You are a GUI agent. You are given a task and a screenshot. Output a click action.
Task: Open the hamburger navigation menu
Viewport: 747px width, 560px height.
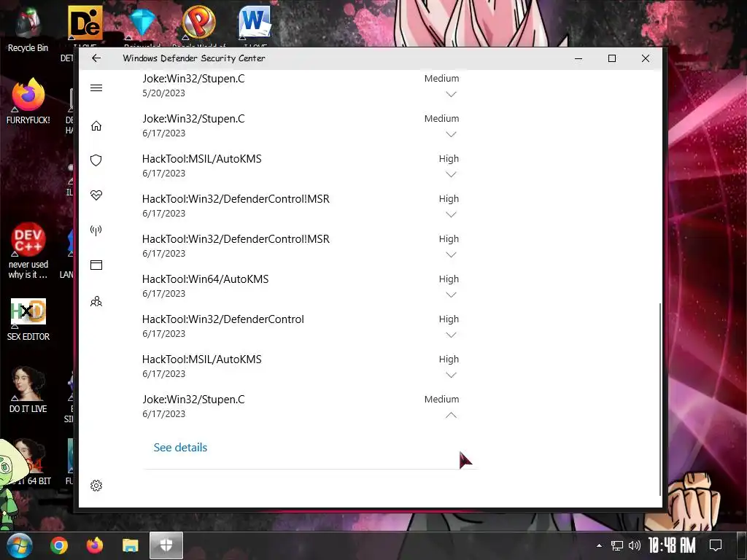[x=96, y=87]
